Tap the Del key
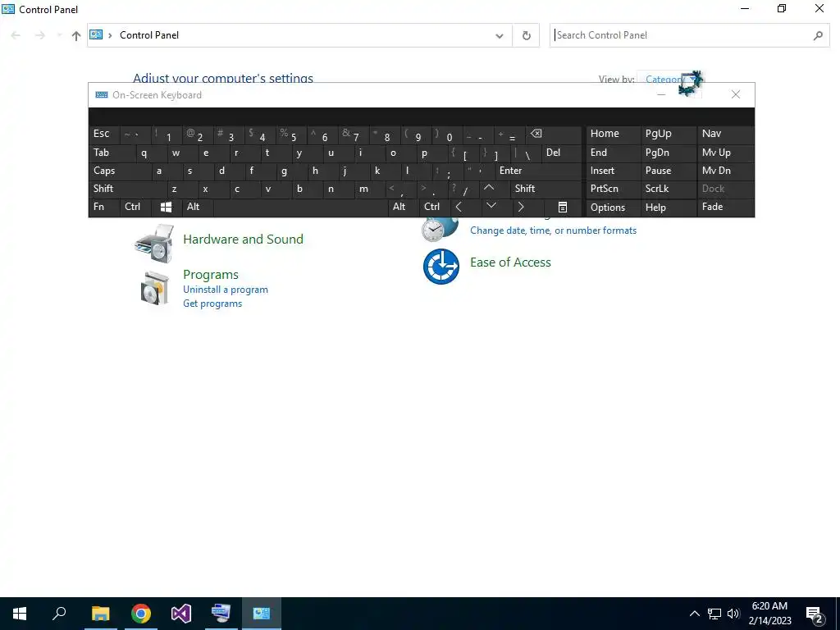The width and height of the screenshot is (840, 630). coord(561,153)
